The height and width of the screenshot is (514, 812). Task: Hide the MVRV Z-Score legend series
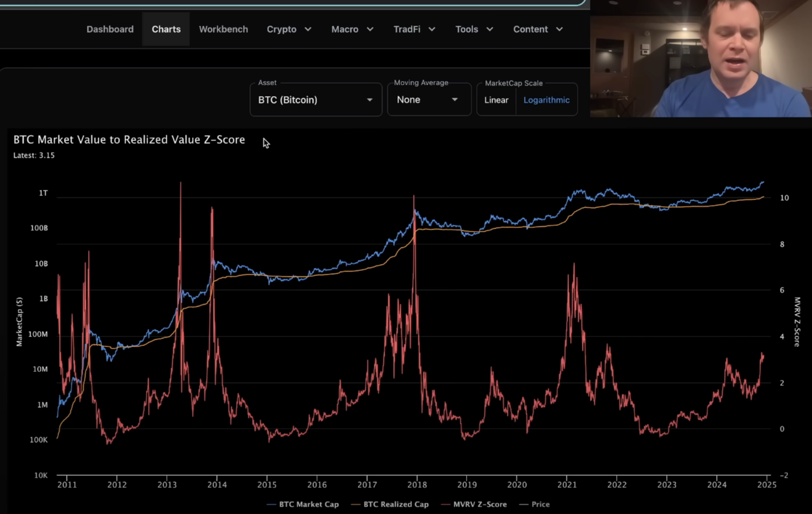pos(473,504)
